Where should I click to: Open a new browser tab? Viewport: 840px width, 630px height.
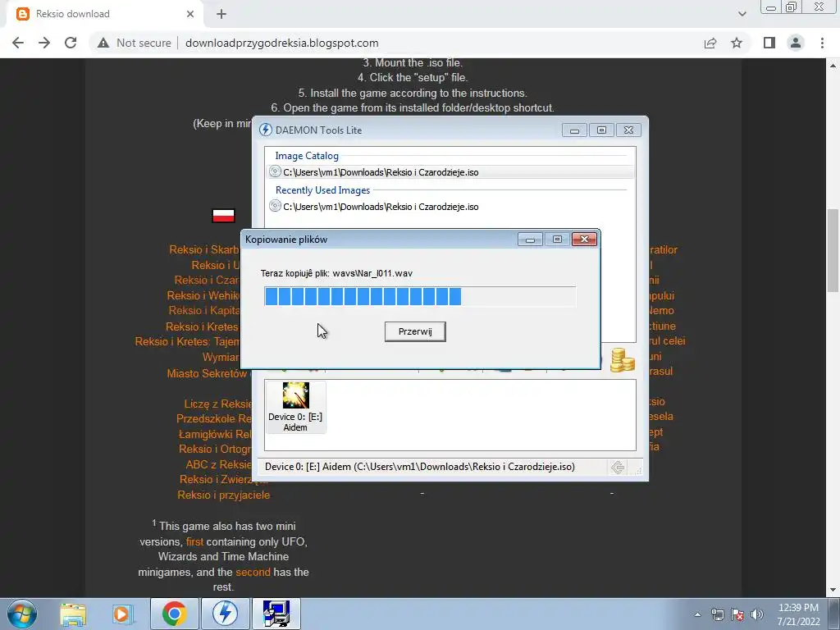tap(221, 14)
